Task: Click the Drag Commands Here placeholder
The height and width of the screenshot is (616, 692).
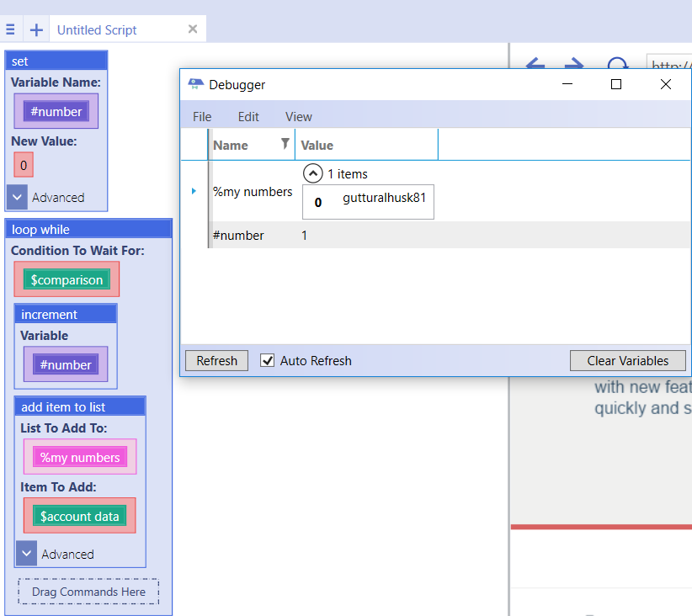Action: point(88,592)
